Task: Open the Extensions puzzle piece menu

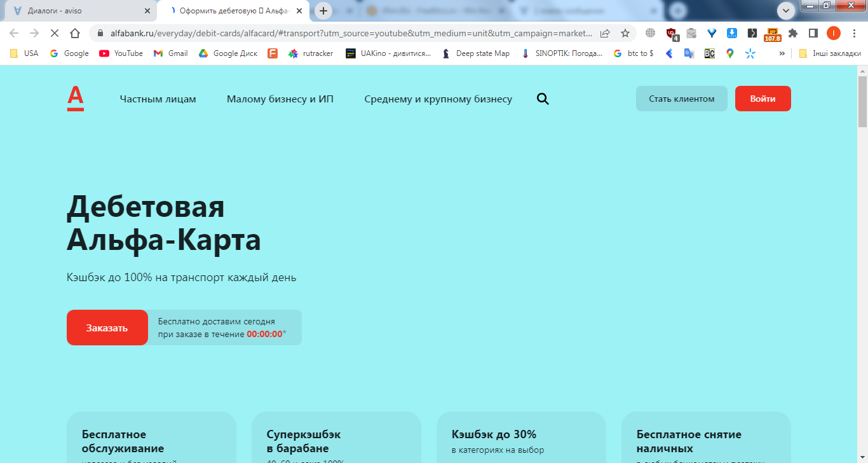Action: (x=793, y=33)
